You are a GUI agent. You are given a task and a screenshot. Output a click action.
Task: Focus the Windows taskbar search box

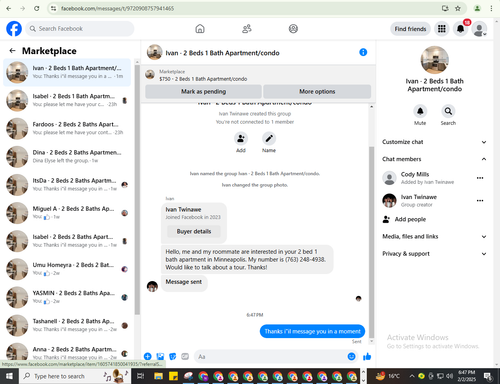[x=75, y=376]
